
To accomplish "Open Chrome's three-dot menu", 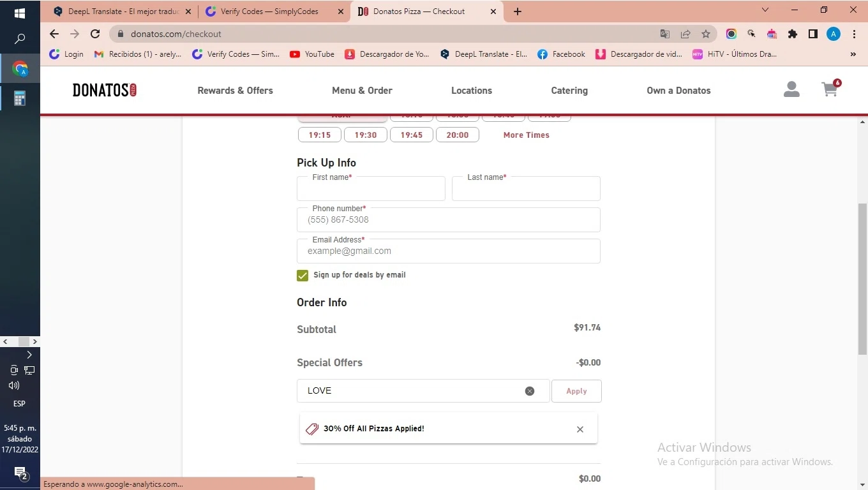I will [x=854, y=34].
